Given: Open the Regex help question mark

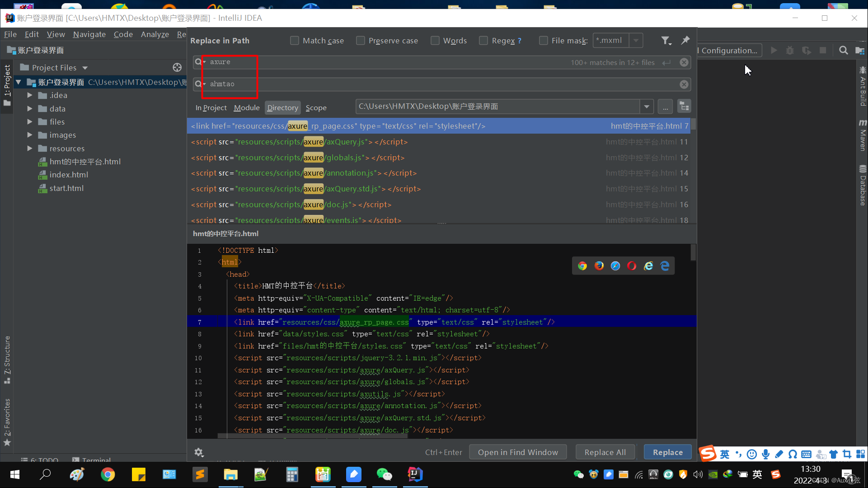Looking at the screenshot, I should click(x=520, y=41).
